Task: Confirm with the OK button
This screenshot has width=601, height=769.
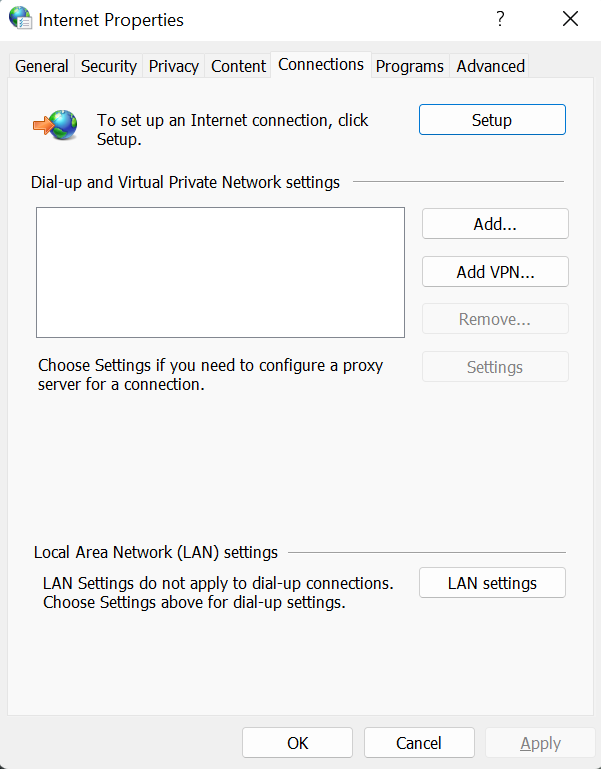Action: click(x=297, y=743)
